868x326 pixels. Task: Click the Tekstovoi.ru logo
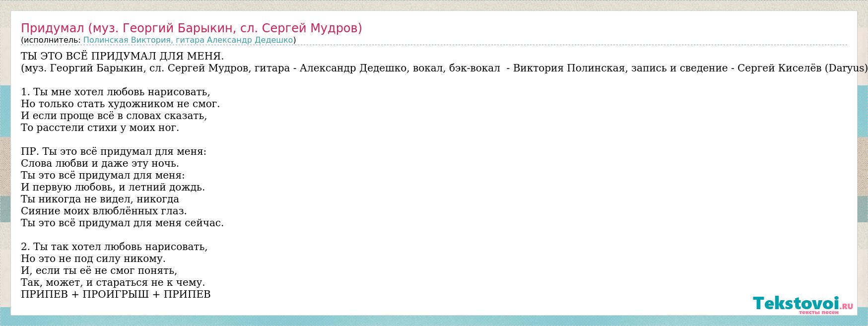802,305
